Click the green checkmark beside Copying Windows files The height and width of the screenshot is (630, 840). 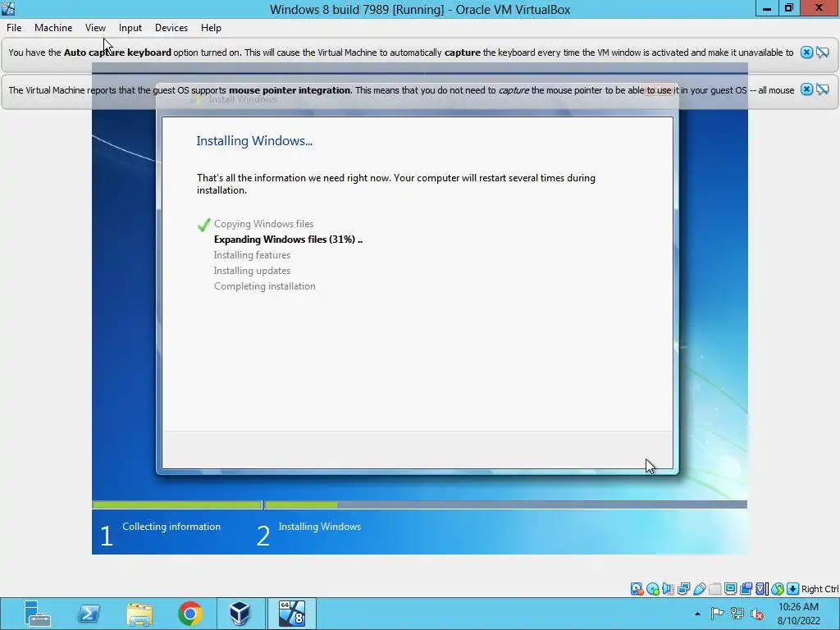(203, 225)
